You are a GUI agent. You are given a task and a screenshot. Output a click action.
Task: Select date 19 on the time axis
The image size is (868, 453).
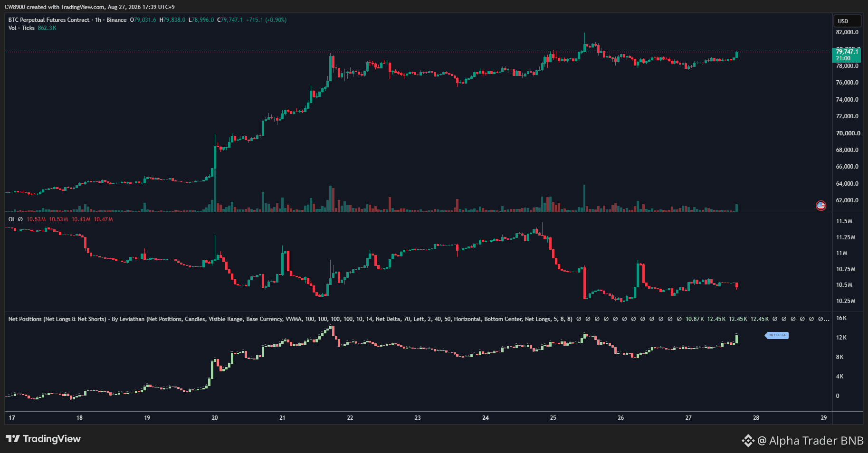147,418
